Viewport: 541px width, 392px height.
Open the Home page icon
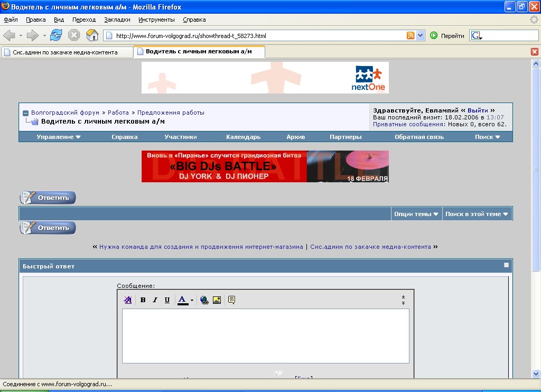[x=92, y=35]
